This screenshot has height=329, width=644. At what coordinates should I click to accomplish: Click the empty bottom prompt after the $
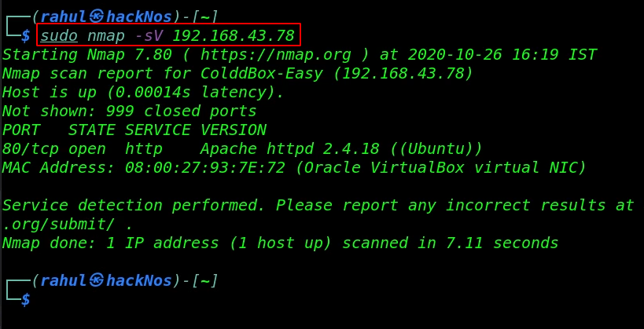[x=123, y=300]
